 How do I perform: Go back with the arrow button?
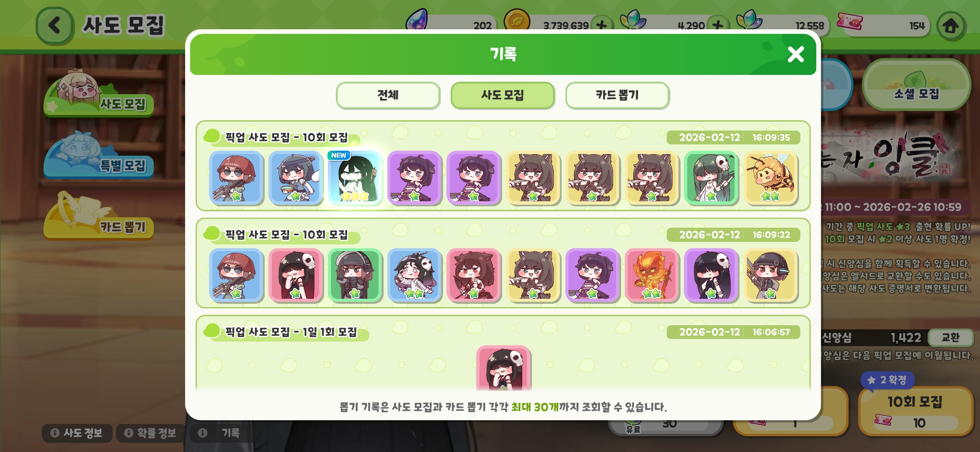(54, 25)
